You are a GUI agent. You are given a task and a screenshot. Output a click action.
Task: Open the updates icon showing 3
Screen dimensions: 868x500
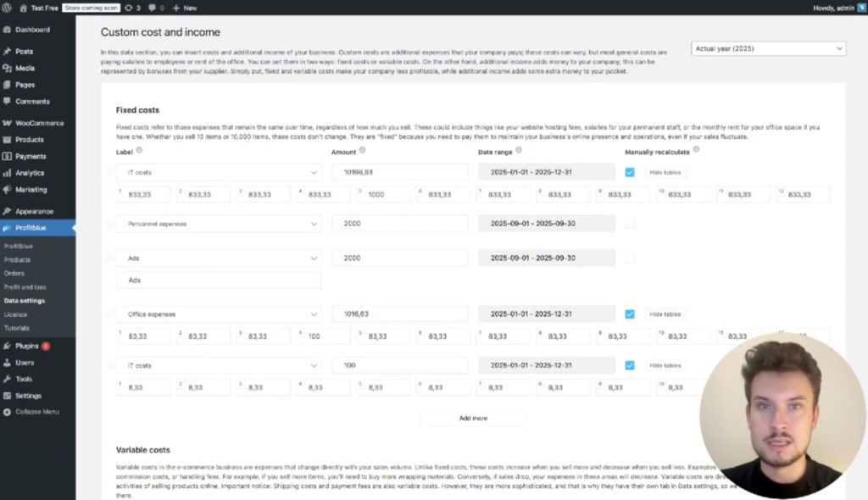(131, 8)
